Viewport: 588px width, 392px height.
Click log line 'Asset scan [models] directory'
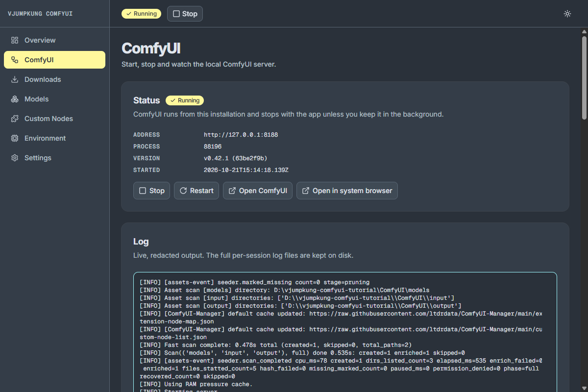[285, 290]
